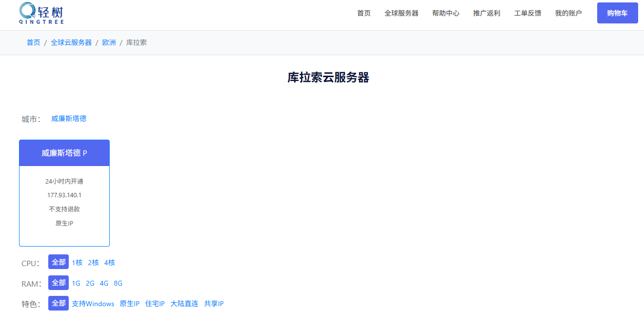Filter features by 支持Windows
The image size is (644, 312).
[x=93, y=304]
